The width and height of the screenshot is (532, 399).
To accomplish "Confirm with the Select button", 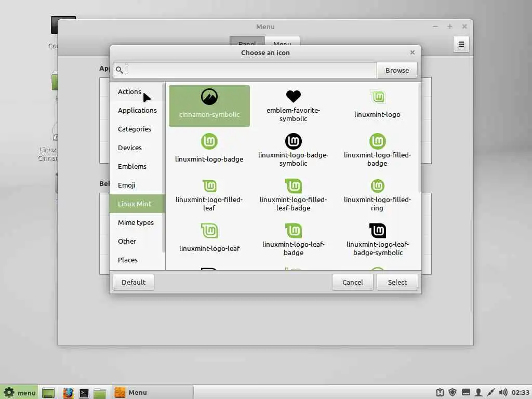I will click(x=397, y=282).
